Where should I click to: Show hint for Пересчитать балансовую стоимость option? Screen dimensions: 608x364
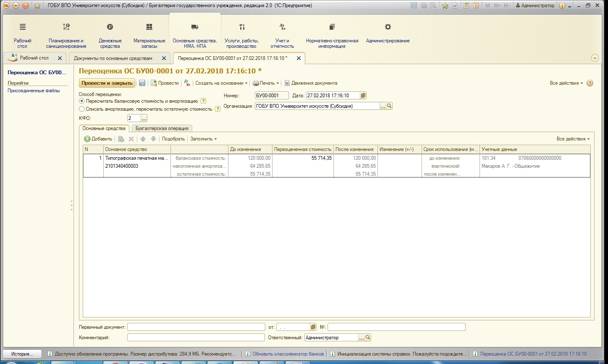tap(203, 101)
